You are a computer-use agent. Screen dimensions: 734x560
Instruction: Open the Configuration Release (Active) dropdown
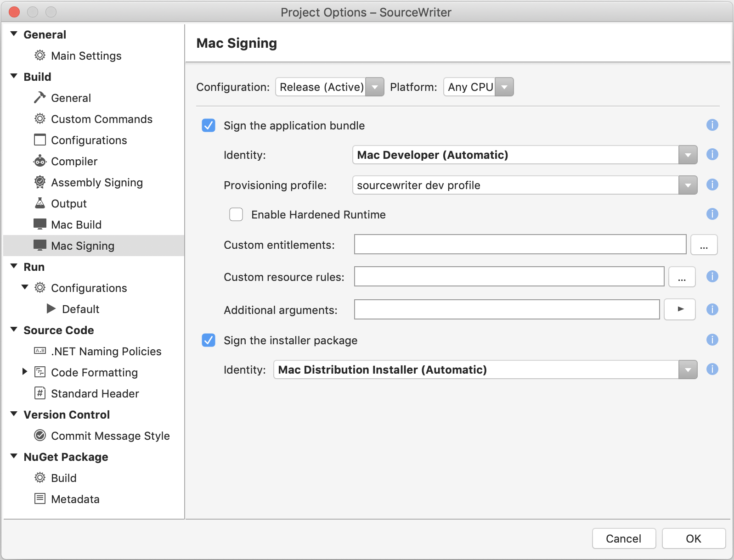[x=329, y=87]
